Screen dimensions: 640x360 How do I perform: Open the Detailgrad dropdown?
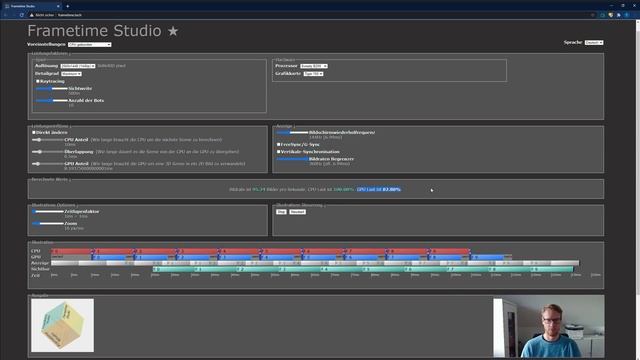coord(71,74)
